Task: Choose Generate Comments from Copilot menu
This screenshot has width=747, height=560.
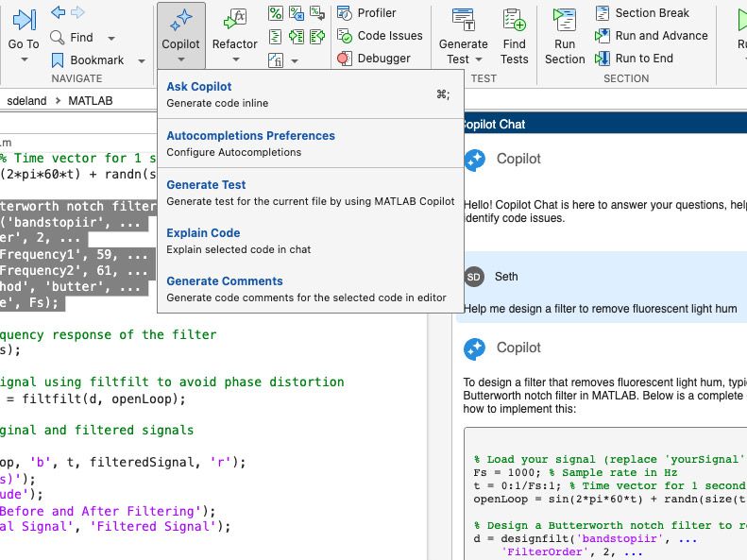Action: coord(225,281)
